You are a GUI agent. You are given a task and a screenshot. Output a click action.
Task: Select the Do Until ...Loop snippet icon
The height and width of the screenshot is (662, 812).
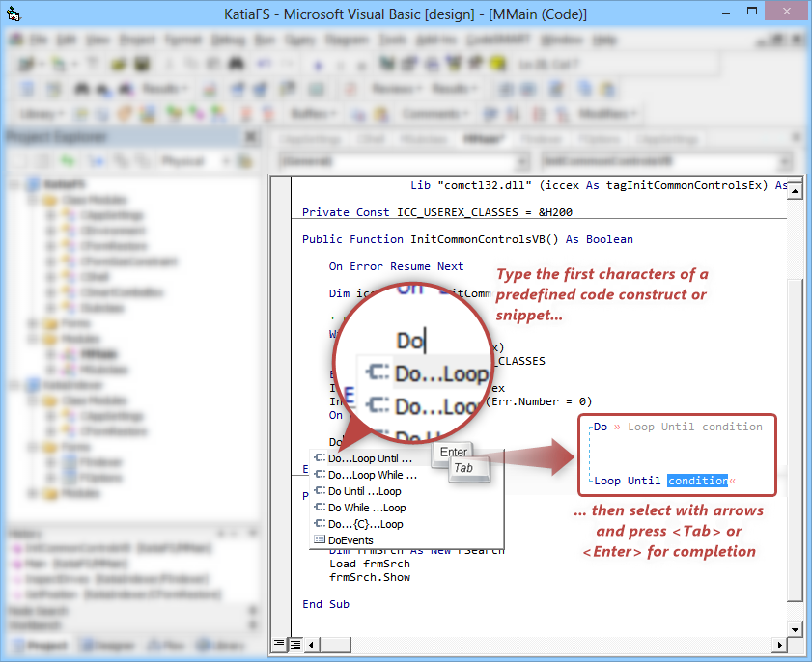(x=320, y=490)
